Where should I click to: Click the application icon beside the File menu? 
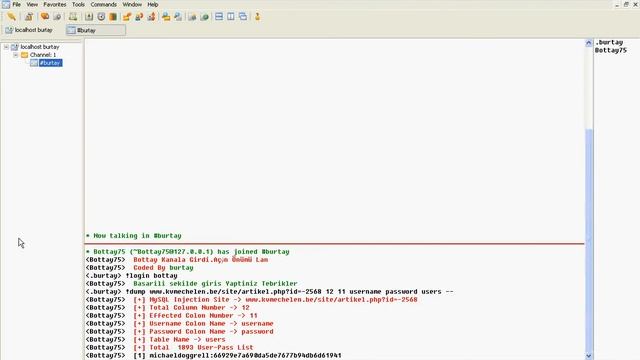(x=6, y=4)
